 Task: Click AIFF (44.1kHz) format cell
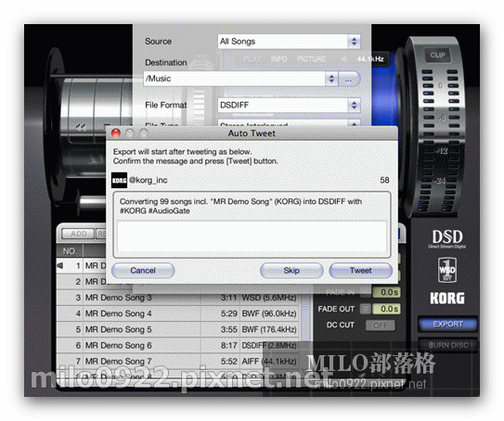pyautogui.click(x=269, y=362)
